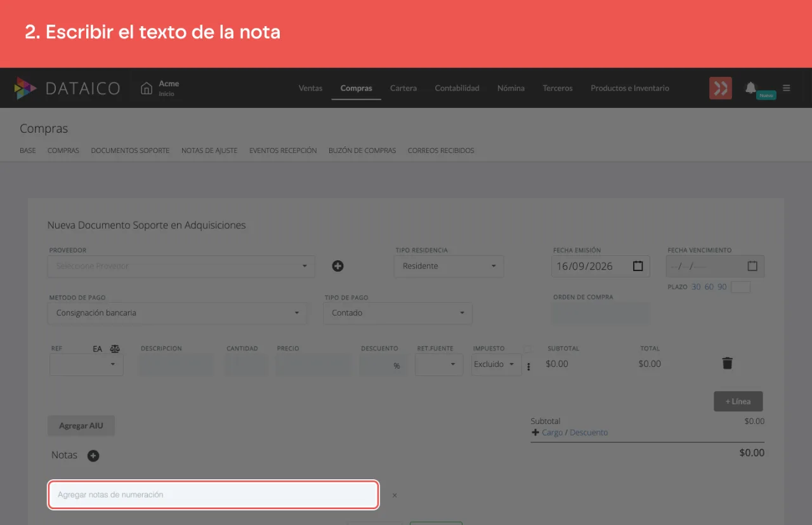Switch to Documentos Soporte tab
This screenshot has width=812, height=525.
point(130,150)
